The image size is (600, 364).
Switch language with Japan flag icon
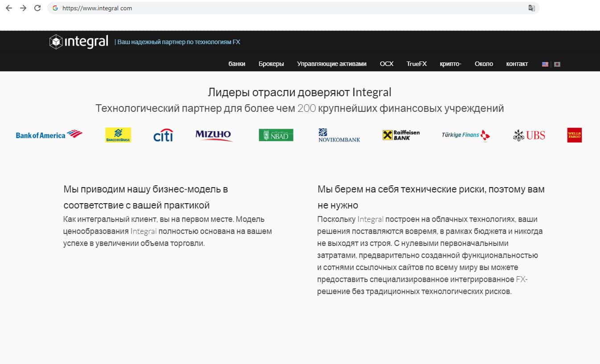pos(557,64)
